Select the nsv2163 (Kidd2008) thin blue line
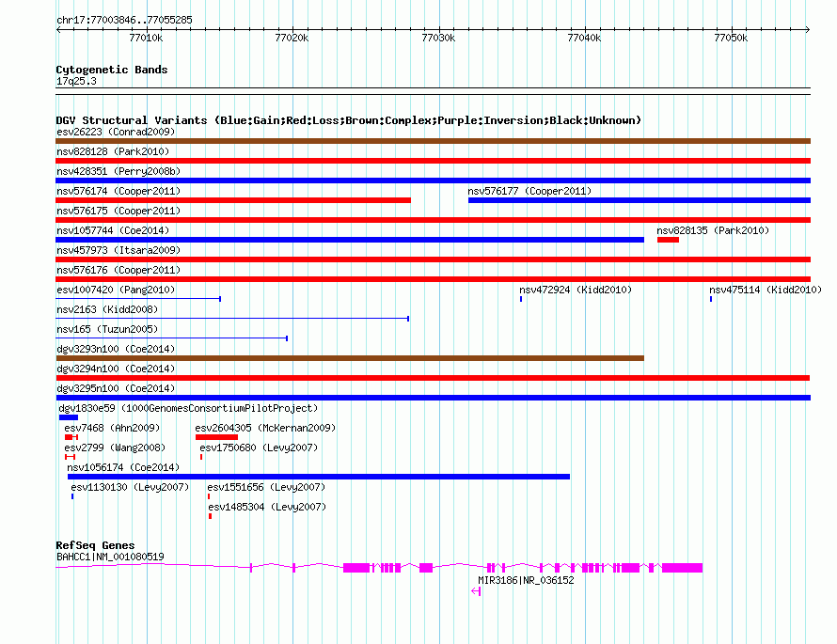 point(232,319)
